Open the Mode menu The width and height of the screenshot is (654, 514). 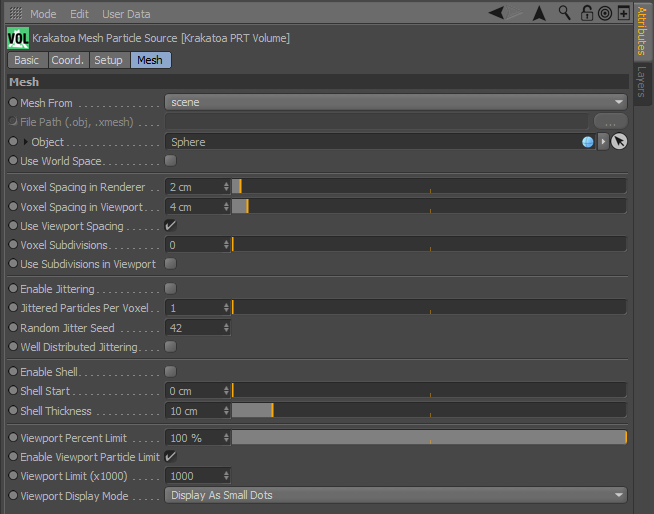(43, 14)
